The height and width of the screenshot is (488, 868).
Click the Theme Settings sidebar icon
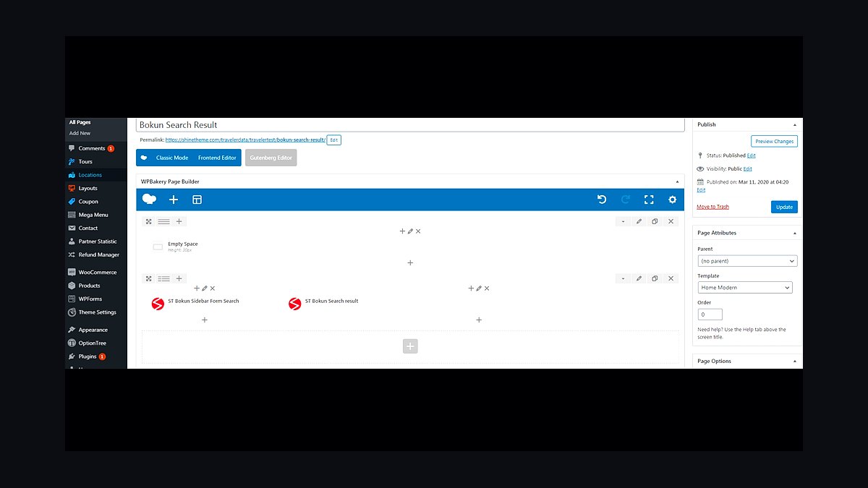pos(72,312)
